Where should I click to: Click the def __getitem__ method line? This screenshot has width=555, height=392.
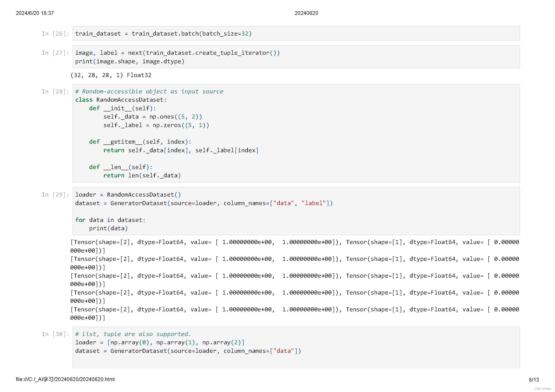coord(140,142)
